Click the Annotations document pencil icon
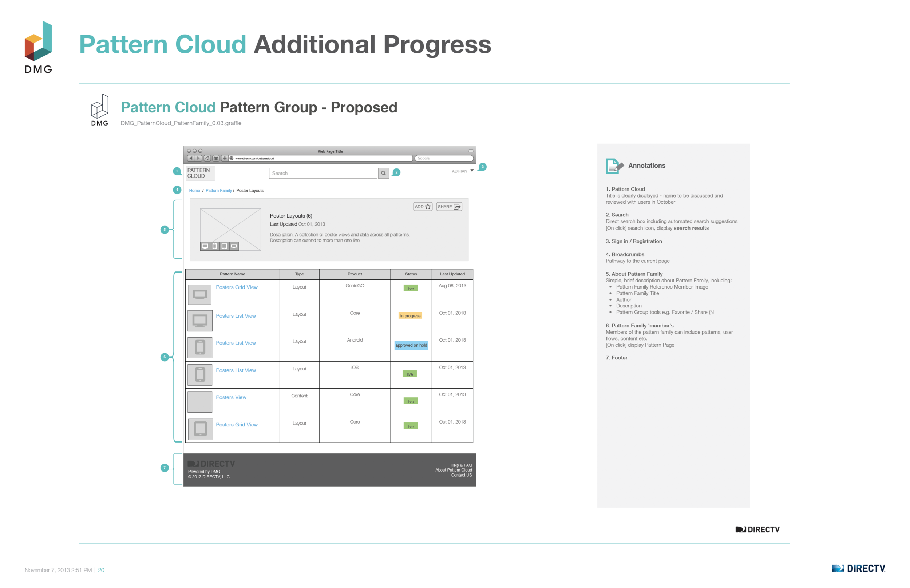This screenshot has width=910, height=588. 614,166
